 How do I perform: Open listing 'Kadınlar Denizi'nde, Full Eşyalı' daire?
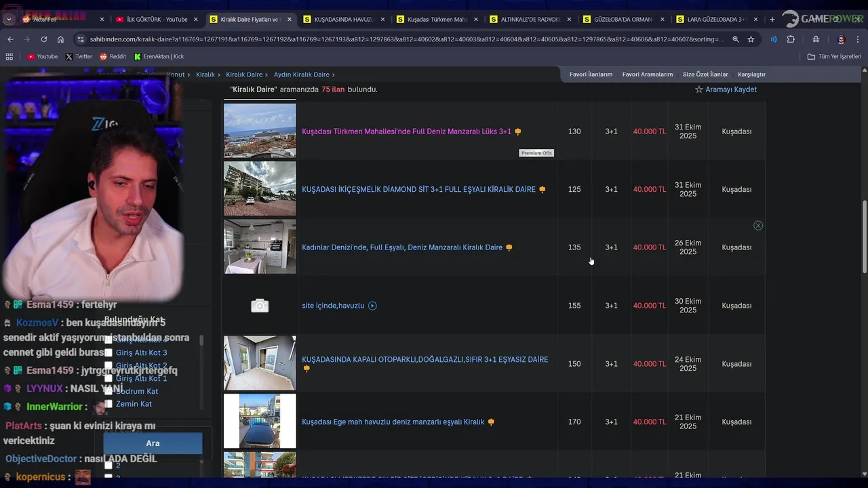(x=402, y=247)
